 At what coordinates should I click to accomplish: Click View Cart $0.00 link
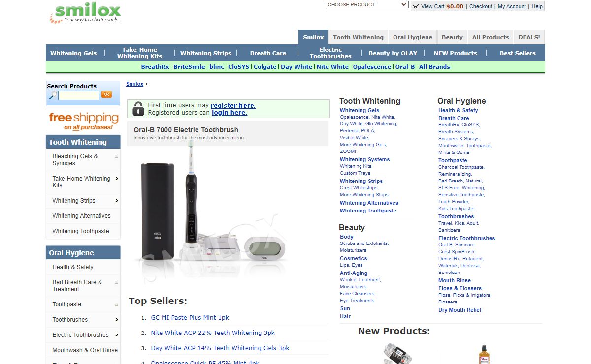pos(442,6)
